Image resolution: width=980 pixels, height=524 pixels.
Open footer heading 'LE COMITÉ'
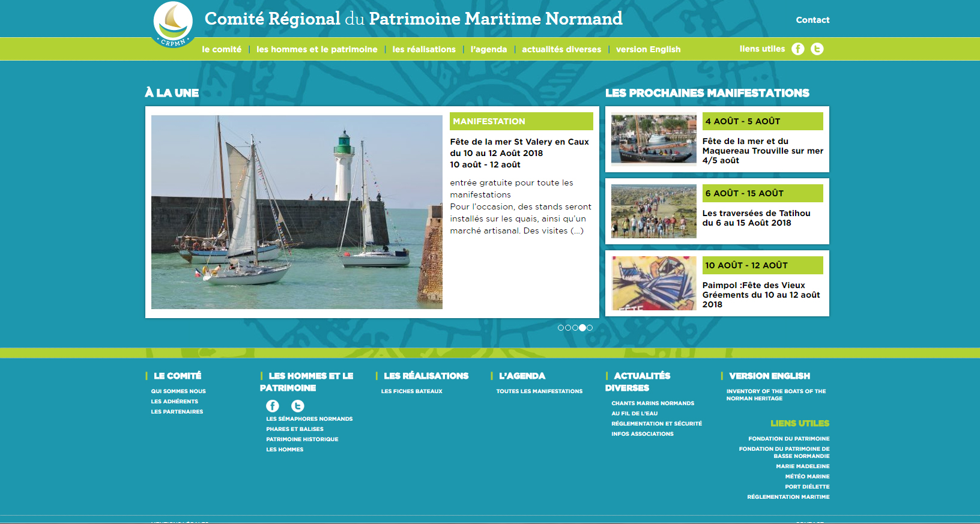coord(178,376)
